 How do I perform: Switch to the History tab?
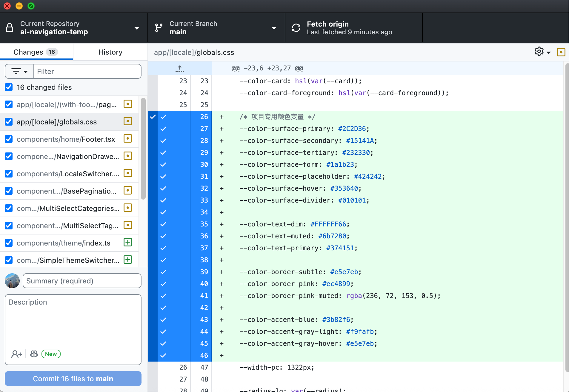(110, 52)
